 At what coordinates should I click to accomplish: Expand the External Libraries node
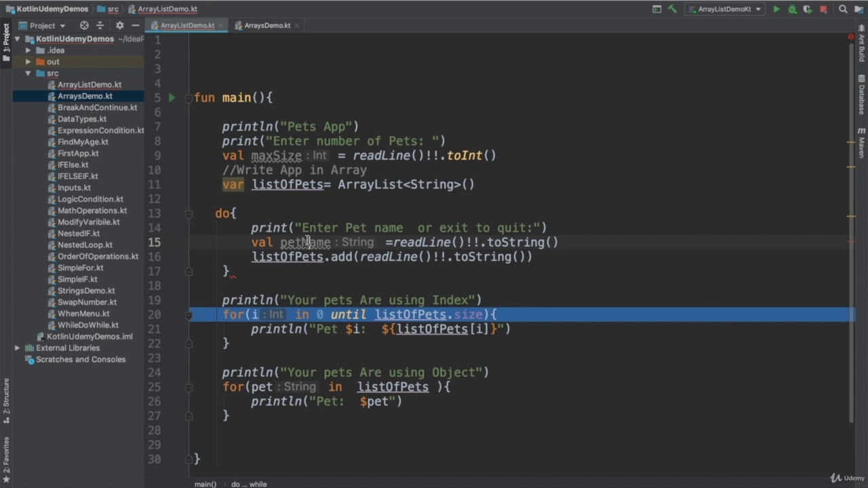[17, 348]
